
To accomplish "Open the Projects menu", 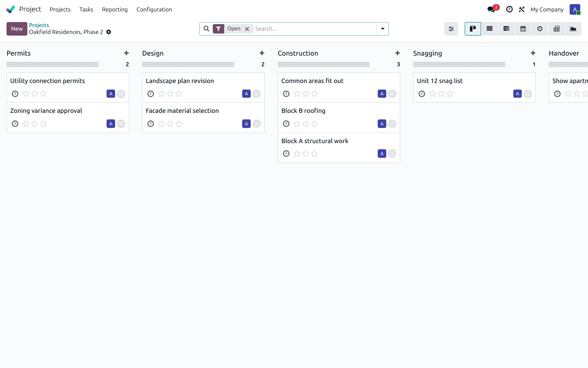I will tap(60, 9).
